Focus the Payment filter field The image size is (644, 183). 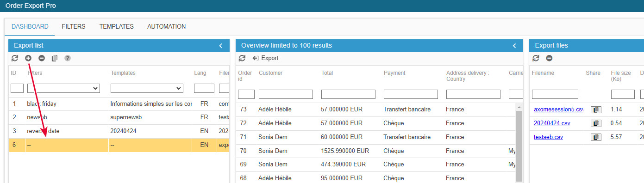click(411, 94)
